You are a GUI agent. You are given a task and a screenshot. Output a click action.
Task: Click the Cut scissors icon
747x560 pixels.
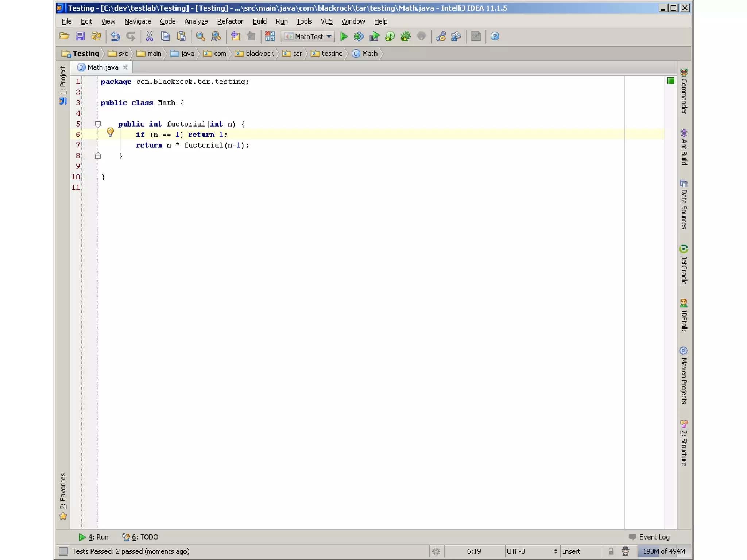[x=150, y=36]
